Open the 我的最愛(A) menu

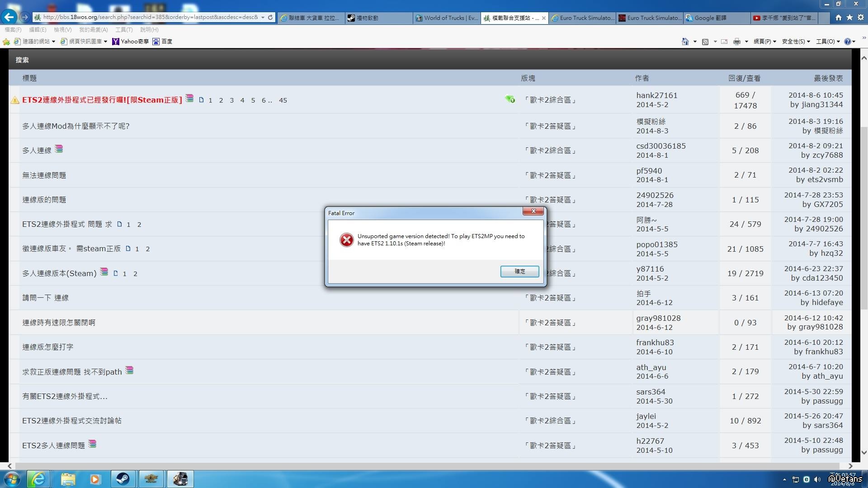tap(93, 30)
